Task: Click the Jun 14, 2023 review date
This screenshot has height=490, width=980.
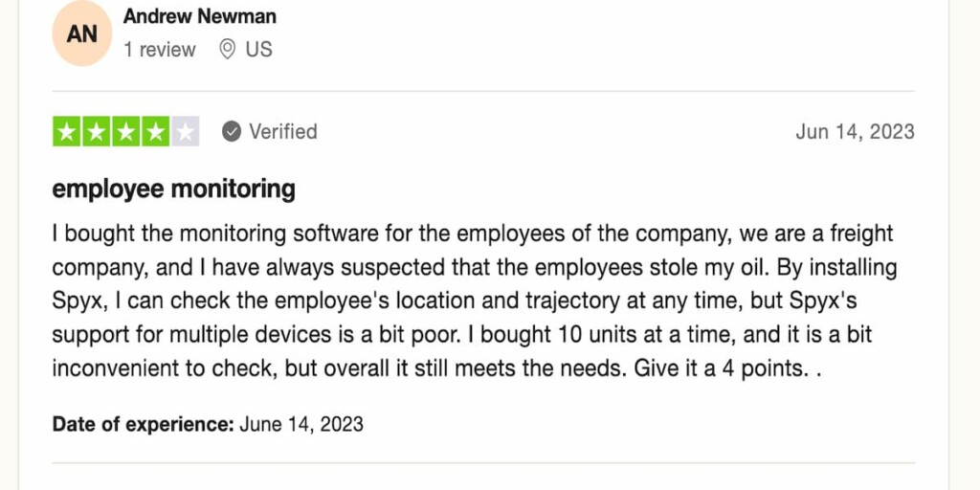Action: click(x=855, y=132)
